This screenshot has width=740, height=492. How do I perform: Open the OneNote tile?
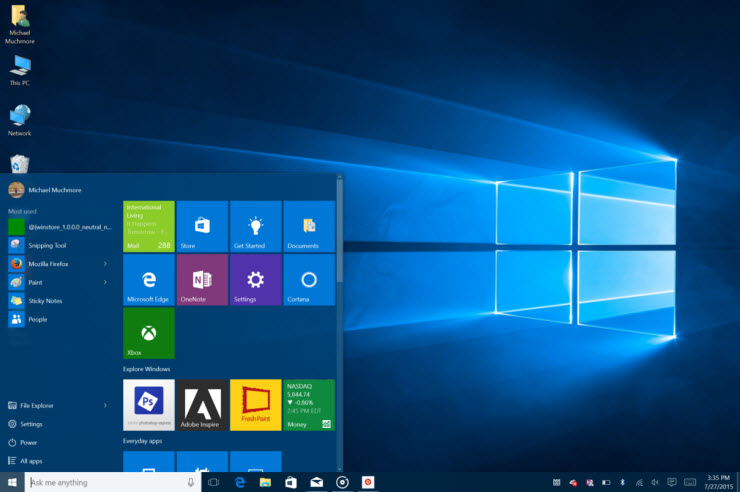click(x=202, y=280)
